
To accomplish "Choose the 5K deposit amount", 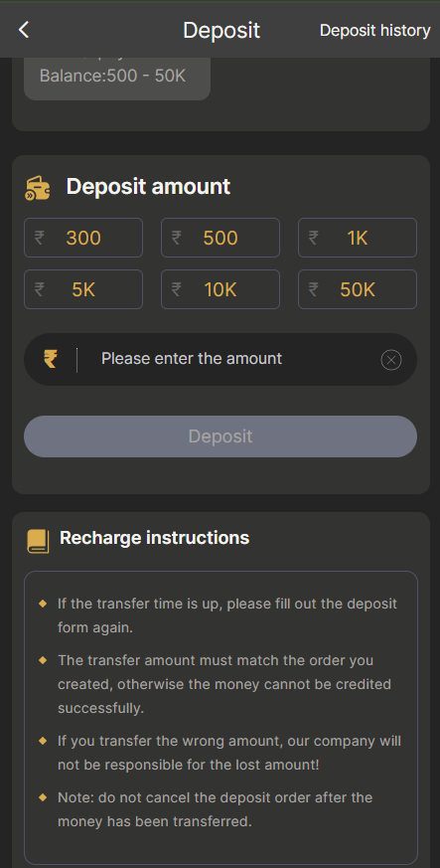I will pyautogui.click(x=83, y=289).
